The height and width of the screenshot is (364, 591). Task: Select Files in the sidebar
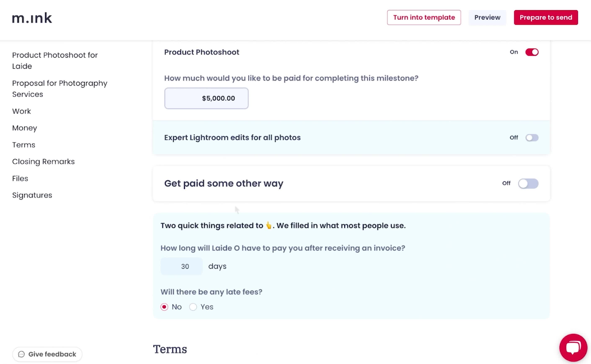click(20, 178)
